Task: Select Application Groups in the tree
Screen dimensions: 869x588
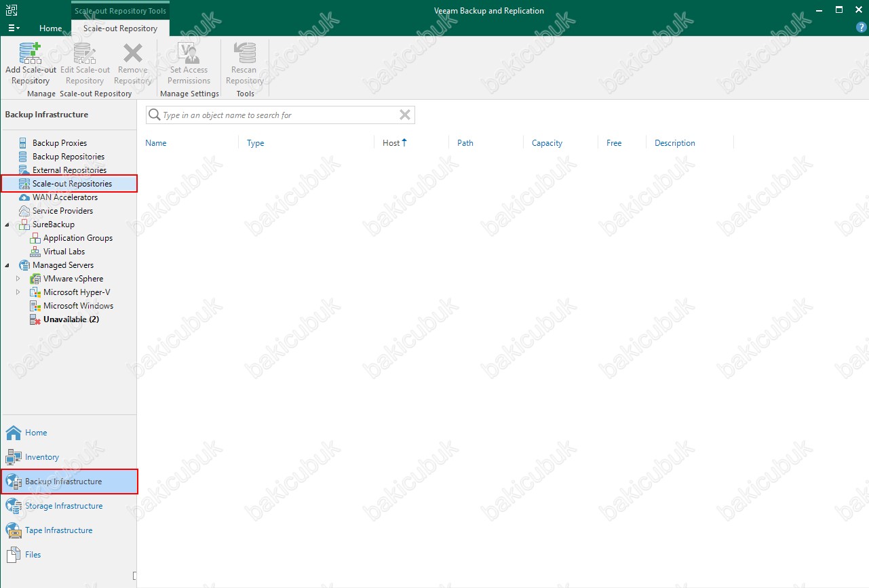Action: tap(78, 238)
